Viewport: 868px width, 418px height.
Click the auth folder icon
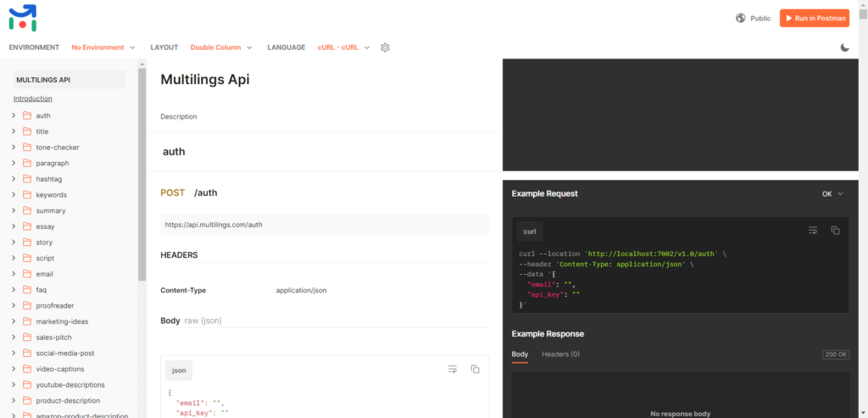26,115
